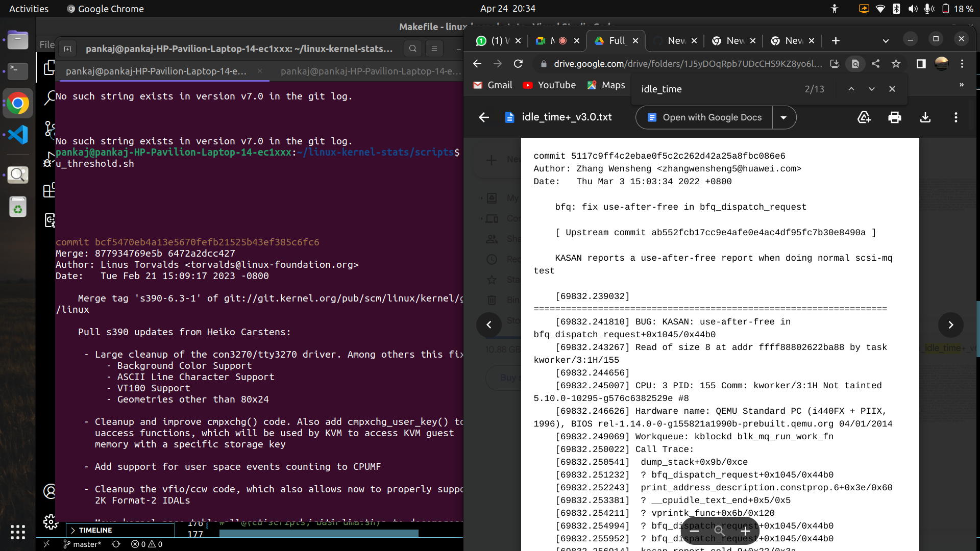
Task: Expand the TIMELINE section
Action: coord(95,530)
